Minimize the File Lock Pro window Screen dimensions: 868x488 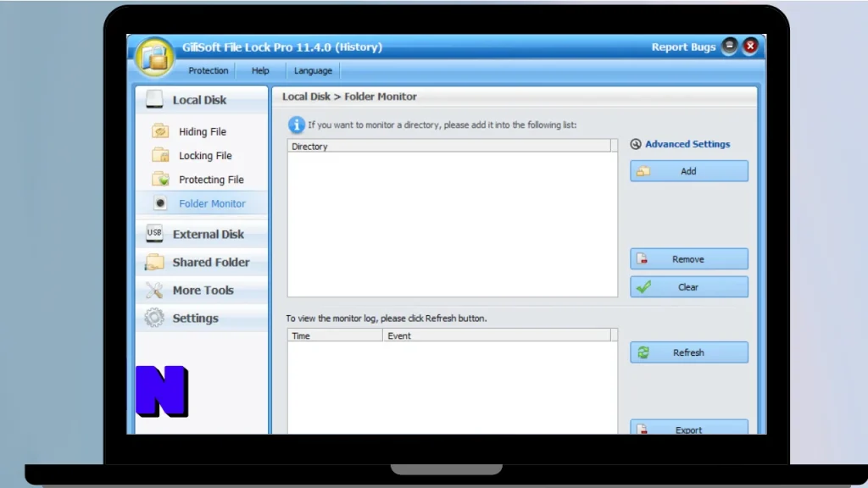click(x=729, y=46)
